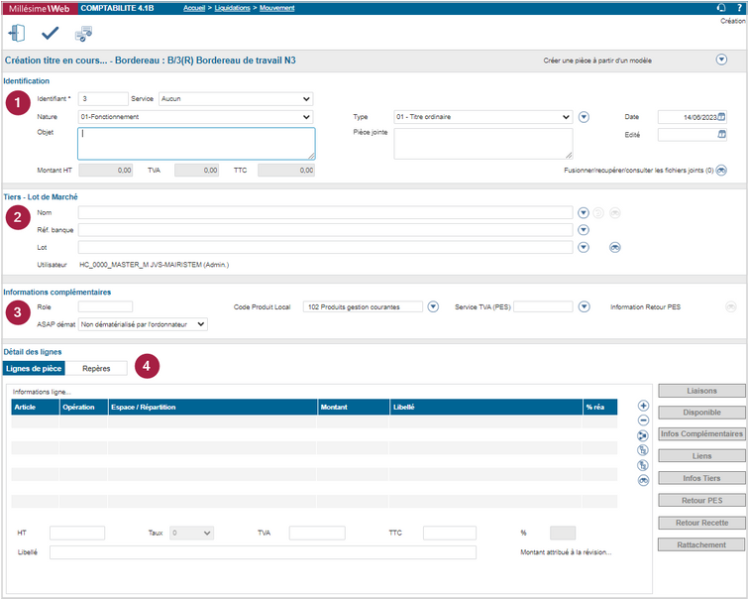Open the Nature dropdown
The image size is (748, 601).
coord(306,117)
